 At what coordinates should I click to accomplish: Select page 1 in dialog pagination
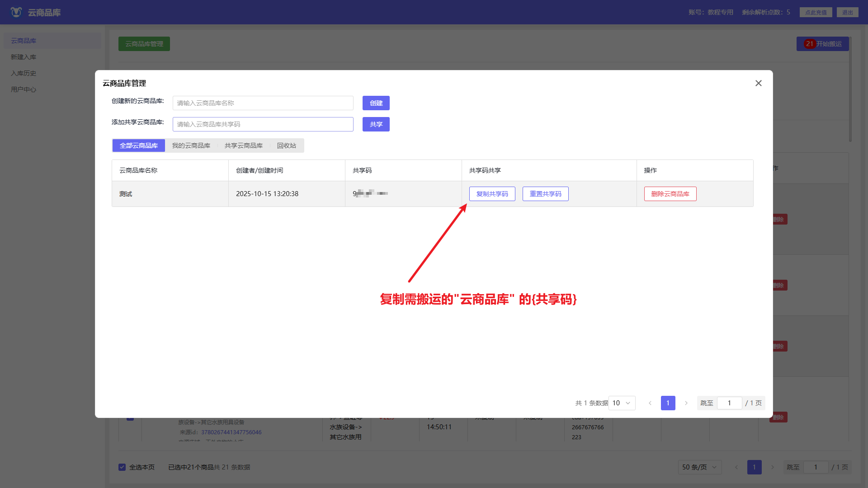coord(668,403)
